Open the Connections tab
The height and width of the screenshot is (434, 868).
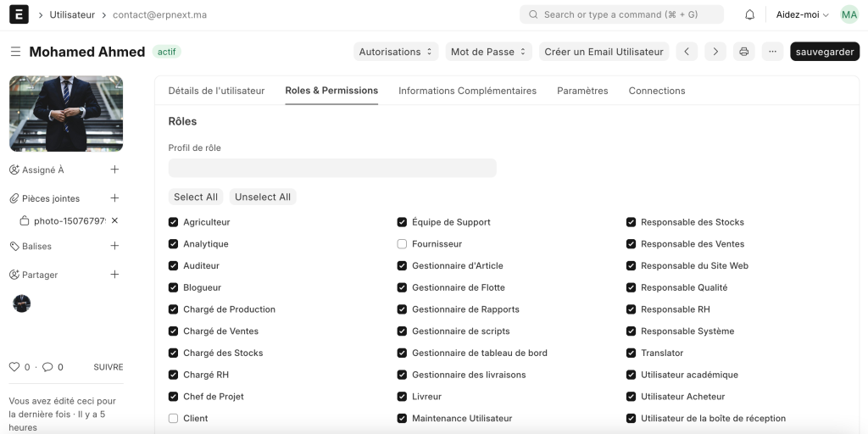pyautogui.click(x=657, y=91)
